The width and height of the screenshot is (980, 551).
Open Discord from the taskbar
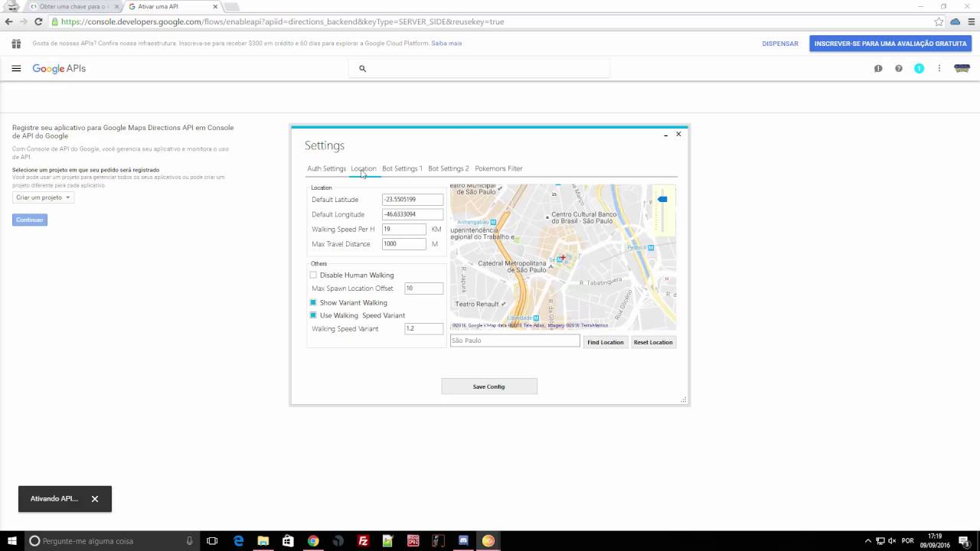pos(463,541)
